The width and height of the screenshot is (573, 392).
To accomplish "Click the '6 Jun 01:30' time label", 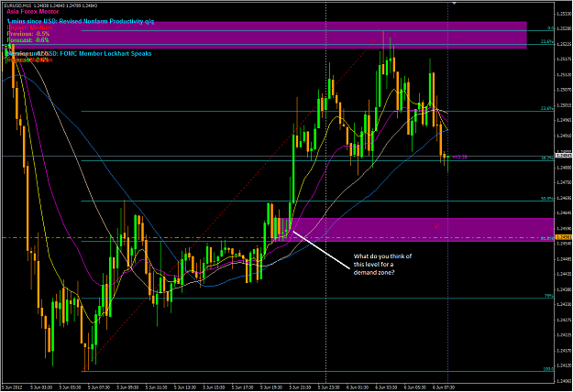I will click(x=358, y=387).
